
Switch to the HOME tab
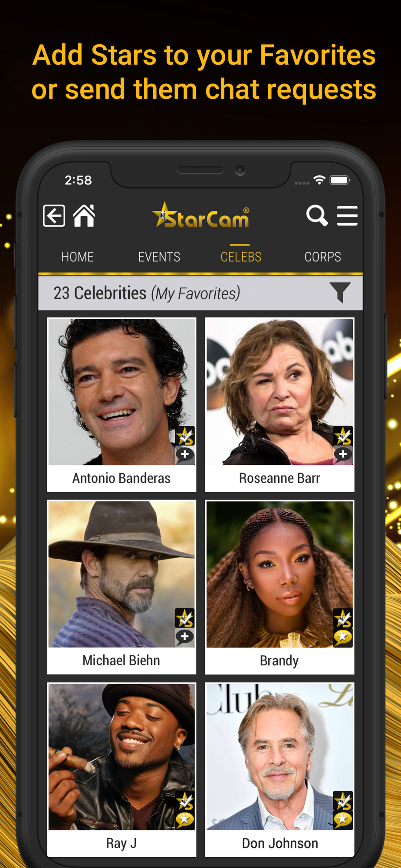pos(78,257)
